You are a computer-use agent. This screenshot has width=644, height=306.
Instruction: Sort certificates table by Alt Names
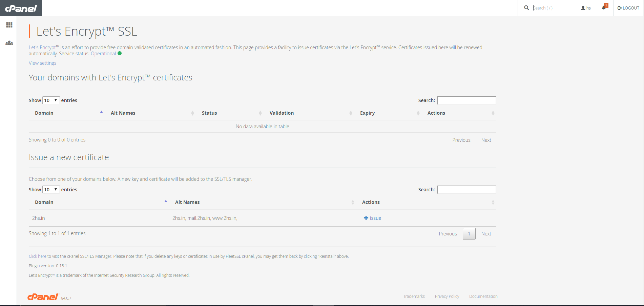[150, 113]
